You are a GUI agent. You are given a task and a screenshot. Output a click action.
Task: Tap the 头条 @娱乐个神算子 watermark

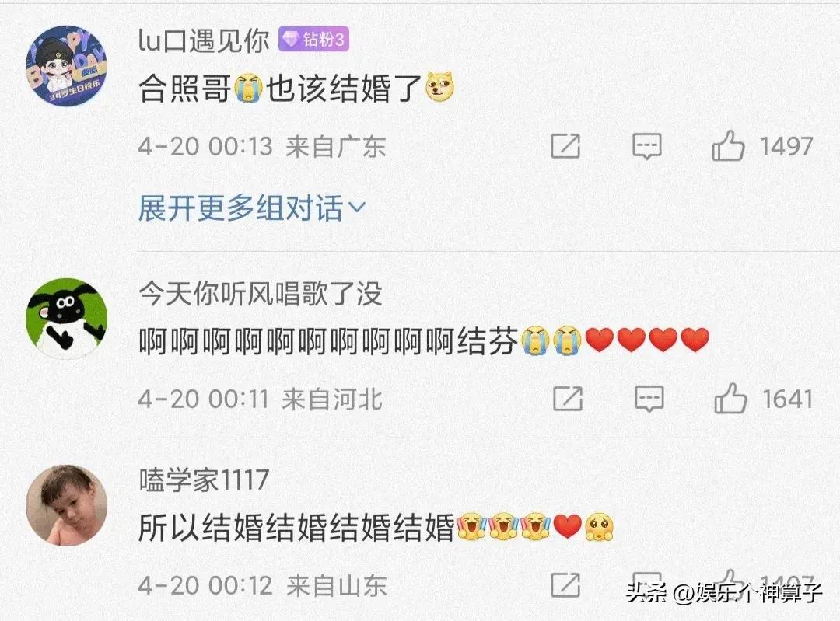pyautogui.click(x=724, y=592)
